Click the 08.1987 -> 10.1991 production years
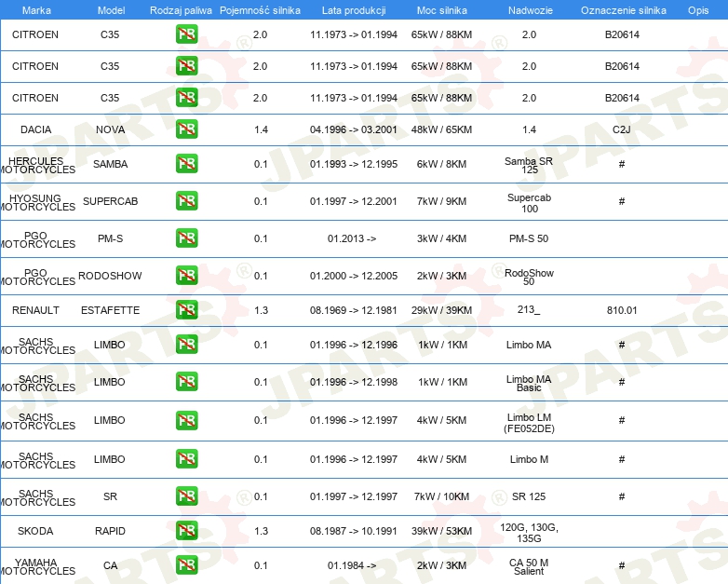The height and width of the screenshot is (584, 728). click(354, 531)
